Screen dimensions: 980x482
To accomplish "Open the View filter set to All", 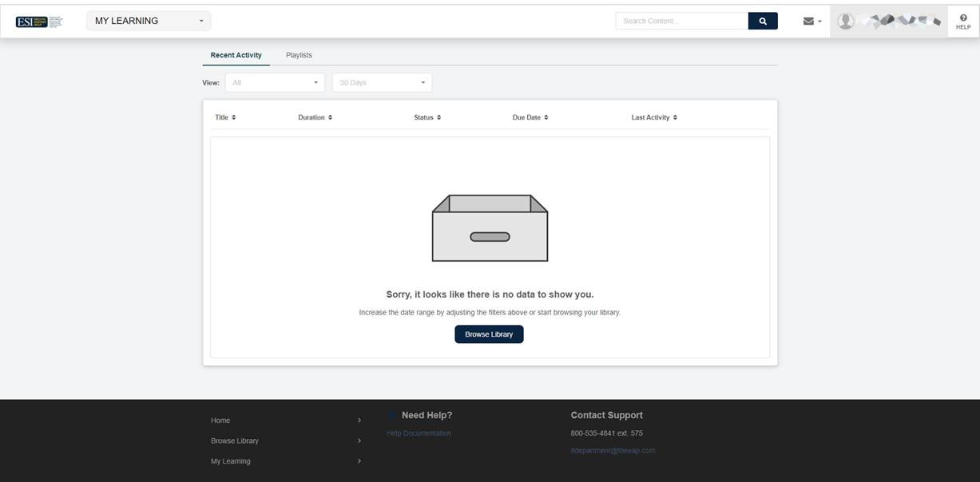I will (274, 82).
